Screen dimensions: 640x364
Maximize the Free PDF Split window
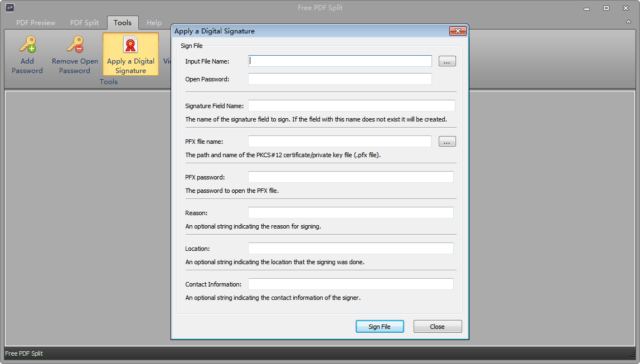(x=606, y=8)
